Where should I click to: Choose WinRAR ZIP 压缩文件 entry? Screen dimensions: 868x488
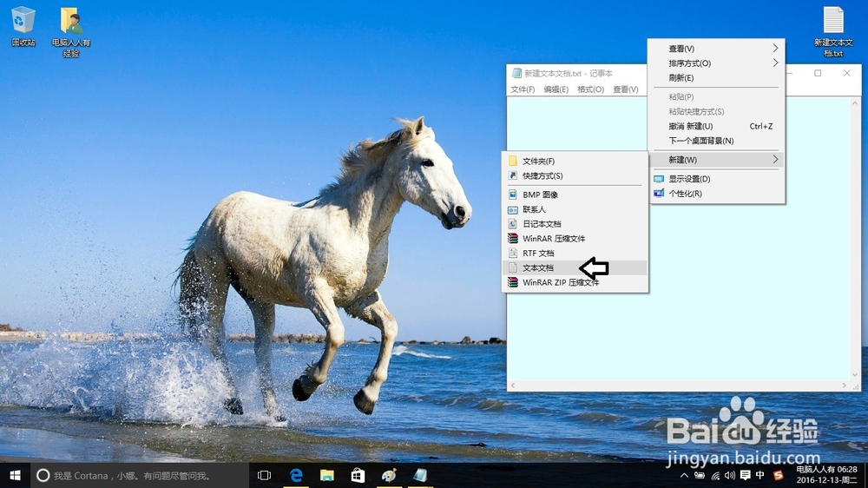pos(574,282)
